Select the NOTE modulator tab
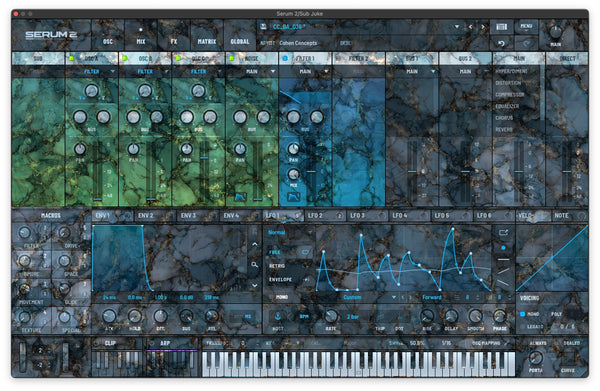This screenshot has height=391, width=600. (x=570, y=215)
